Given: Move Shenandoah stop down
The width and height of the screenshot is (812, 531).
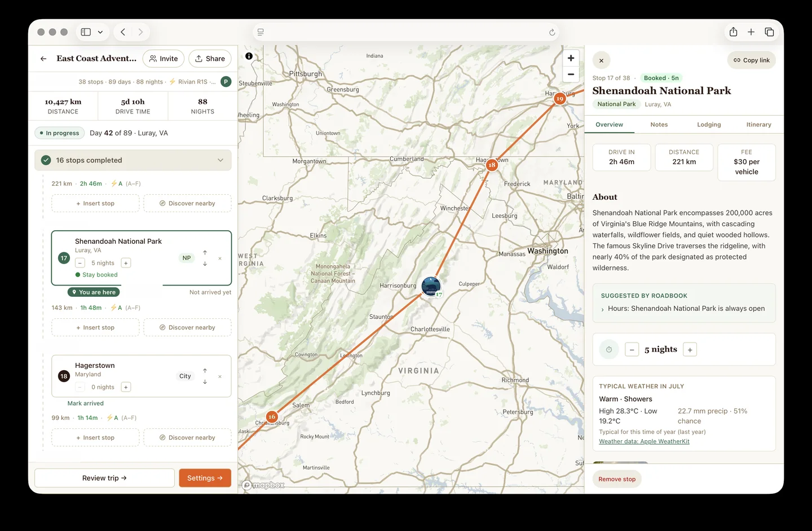Looking at the screenshot, I should (205, 264).
